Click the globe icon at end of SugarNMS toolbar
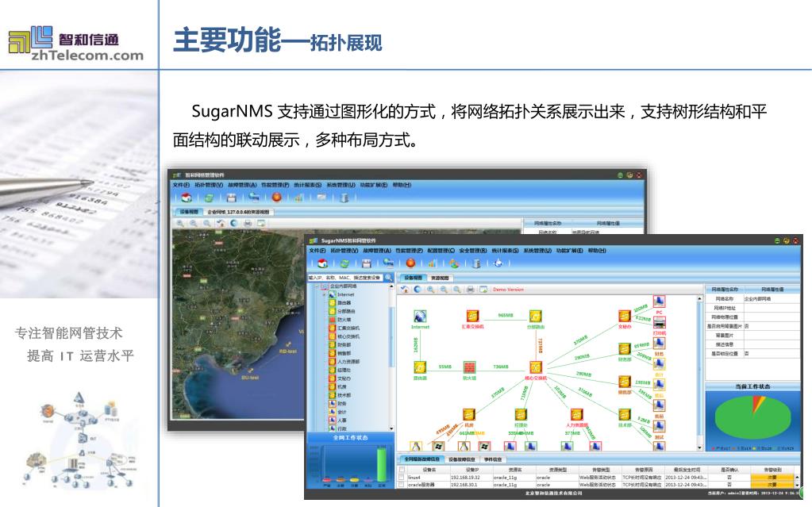The height and width of the screenshot is (507, 812). (x=498, y=263)
